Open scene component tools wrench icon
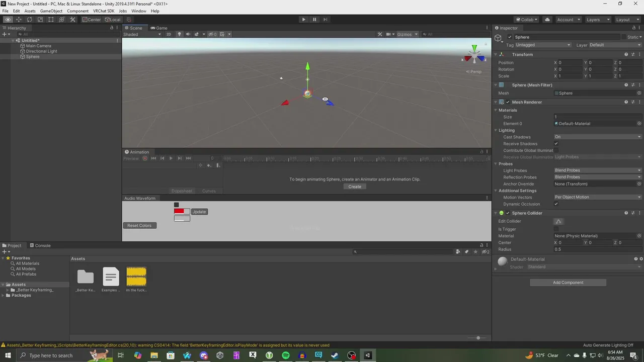The height and width of the screenshot is (362, 644). [x=380, y=34]
